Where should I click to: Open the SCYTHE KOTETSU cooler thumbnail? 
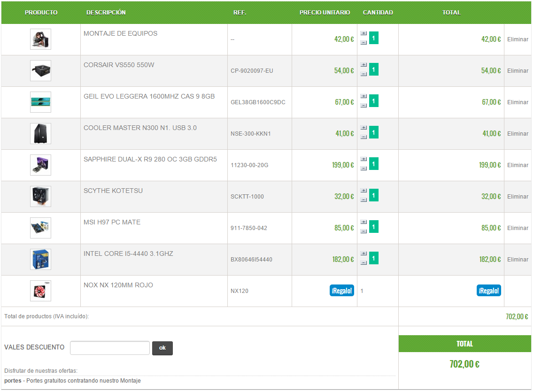[40, 197]
